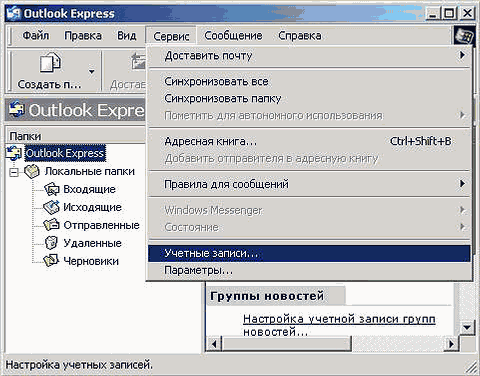Choose Синхронизовать папку
The image size is (480, 376).
click(x=309, y=98)
